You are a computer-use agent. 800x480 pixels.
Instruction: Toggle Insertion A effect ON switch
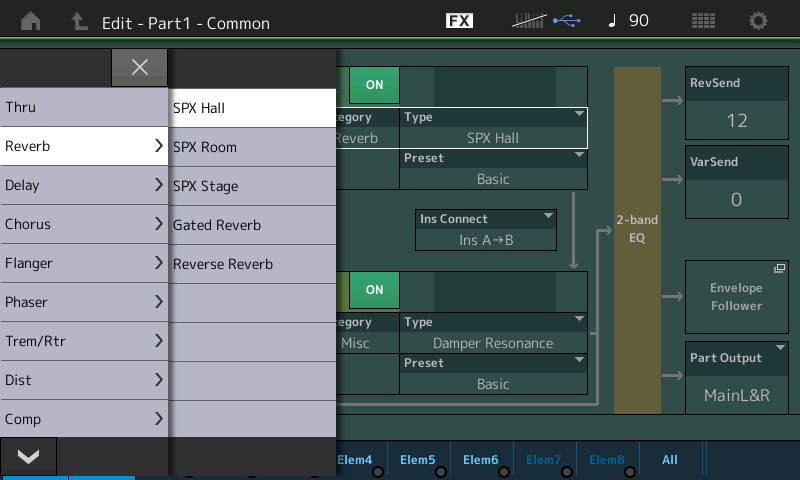coord(374,85)
